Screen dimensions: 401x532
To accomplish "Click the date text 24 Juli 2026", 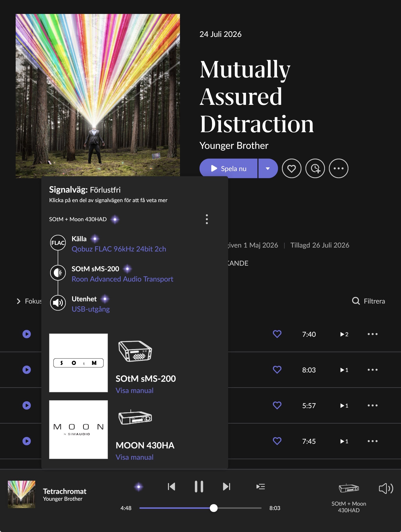I will [221, 34].
